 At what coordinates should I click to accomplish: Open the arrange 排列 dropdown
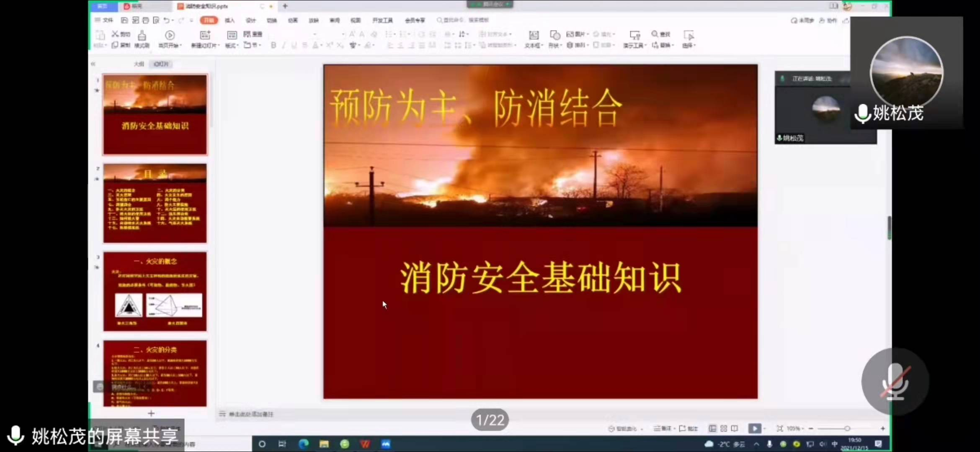[578, 45]
